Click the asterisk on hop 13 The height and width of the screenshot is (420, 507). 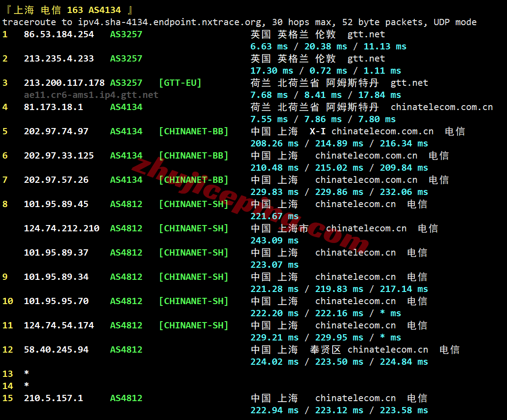pyautogui.click(x=26, y=374)
